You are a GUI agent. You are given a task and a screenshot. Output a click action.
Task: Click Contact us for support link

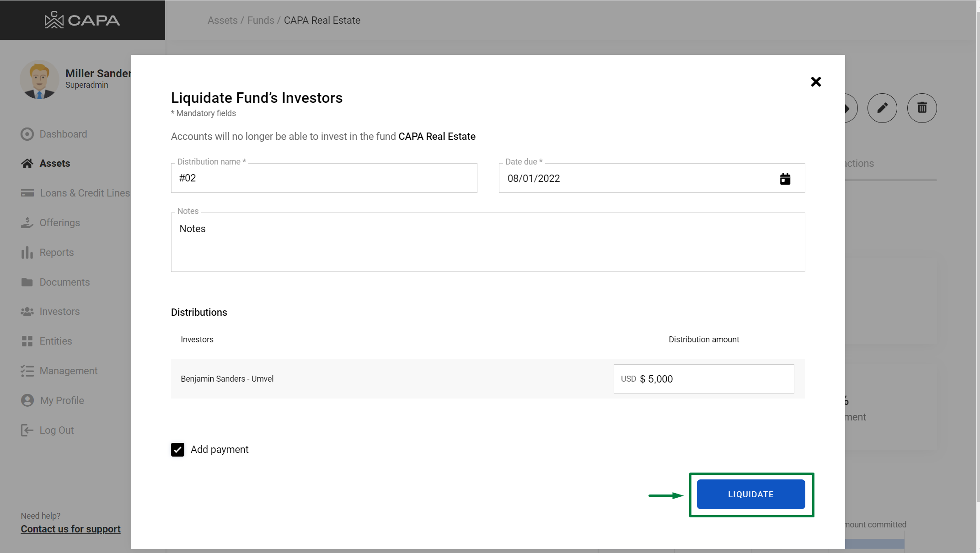[x=70, y=529]
